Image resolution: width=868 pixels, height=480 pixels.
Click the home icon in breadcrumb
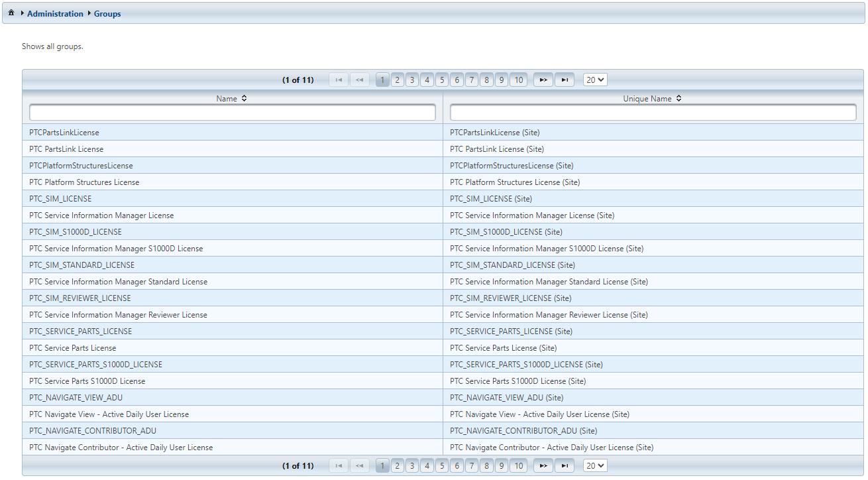tap(11, 13)
